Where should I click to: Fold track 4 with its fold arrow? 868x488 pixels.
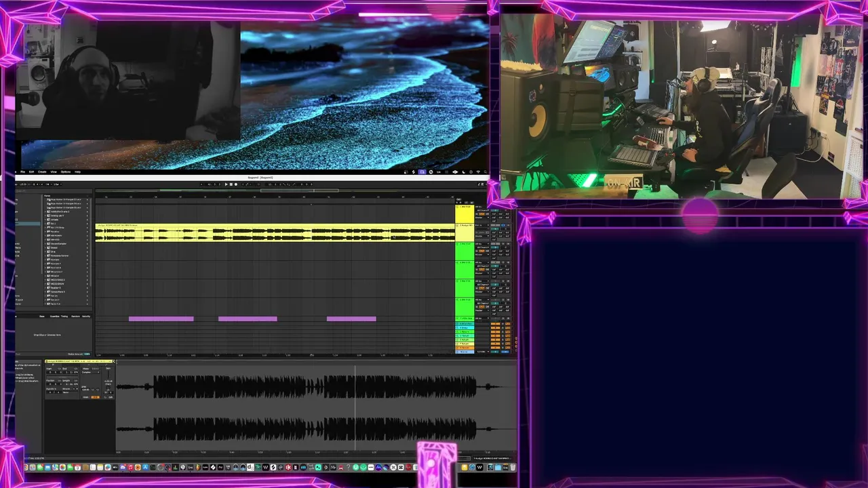pos(457,262)
